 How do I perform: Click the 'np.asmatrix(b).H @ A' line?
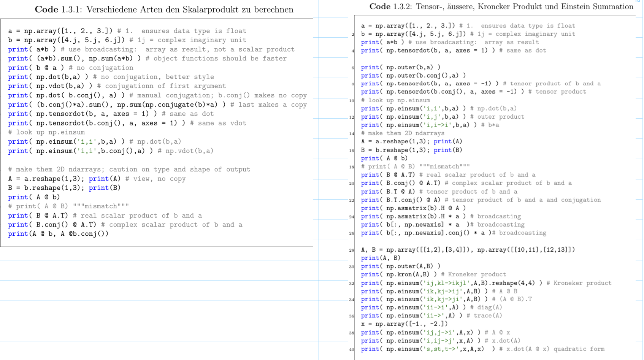[413, 208]
